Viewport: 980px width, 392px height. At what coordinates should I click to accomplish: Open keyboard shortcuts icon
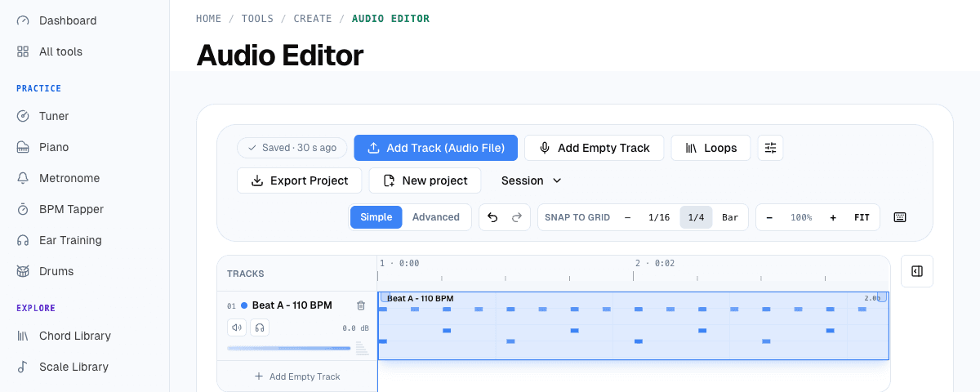(x=900, y=217)
